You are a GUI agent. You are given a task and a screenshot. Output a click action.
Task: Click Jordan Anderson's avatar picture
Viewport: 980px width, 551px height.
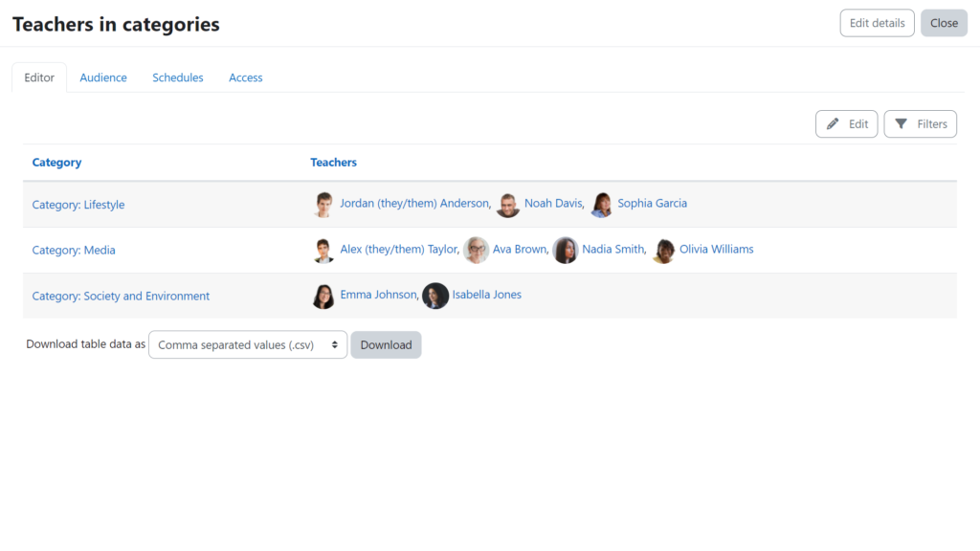click(323, 205)
